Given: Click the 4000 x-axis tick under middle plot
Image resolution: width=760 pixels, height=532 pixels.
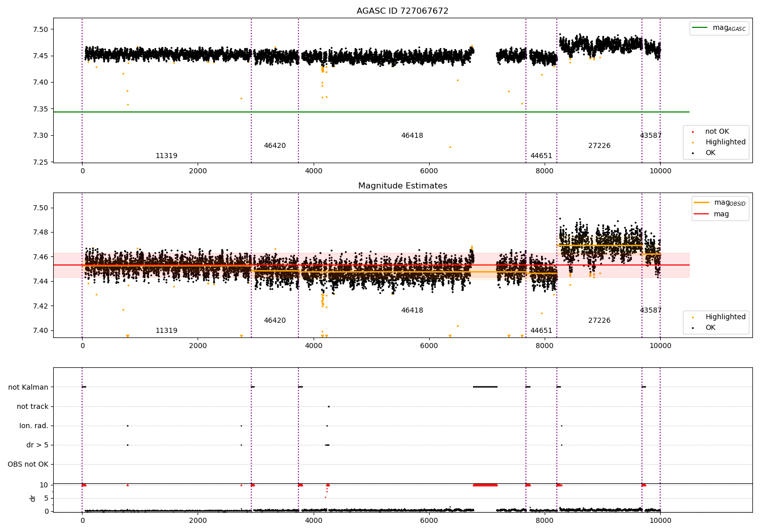Looking at the screenshot, I should coord(314,346).
